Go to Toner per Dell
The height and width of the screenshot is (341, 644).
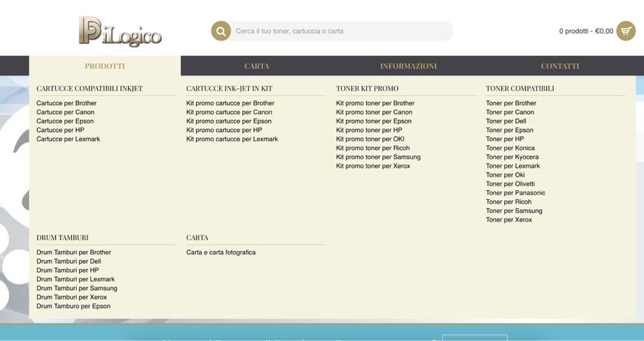tap(506, 121)
